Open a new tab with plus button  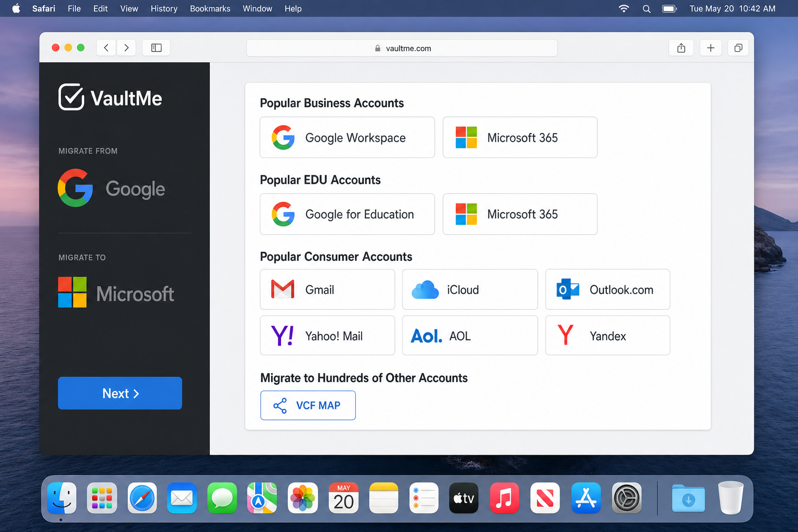pyautogui.click(x=711, y=48)
